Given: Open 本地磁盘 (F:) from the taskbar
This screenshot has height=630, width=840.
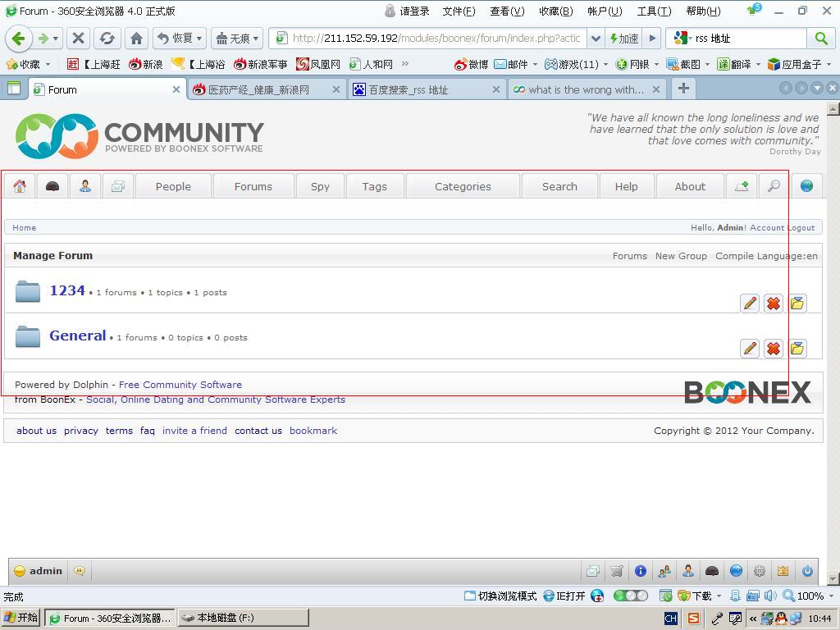Looking at the screenshot, I should (242, 618).
